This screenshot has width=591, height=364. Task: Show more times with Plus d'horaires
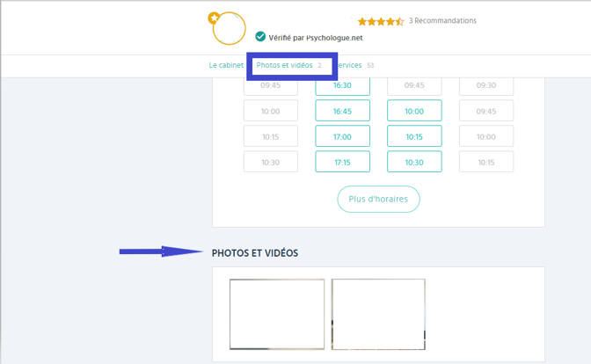click(378, 199)
